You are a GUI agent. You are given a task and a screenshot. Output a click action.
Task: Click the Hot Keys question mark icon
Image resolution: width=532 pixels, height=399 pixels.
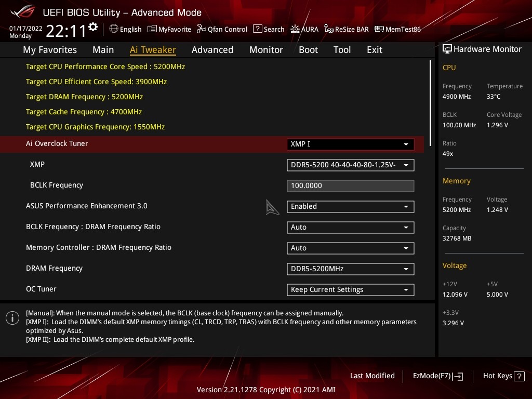pyautogui.click(x=519, y=376)
